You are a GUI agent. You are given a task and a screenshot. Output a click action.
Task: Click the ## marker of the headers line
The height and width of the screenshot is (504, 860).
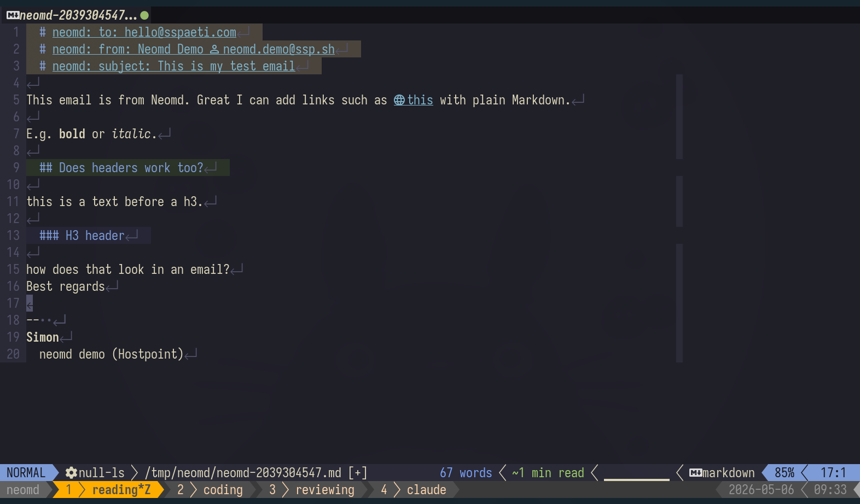click(x=46, y=168)
